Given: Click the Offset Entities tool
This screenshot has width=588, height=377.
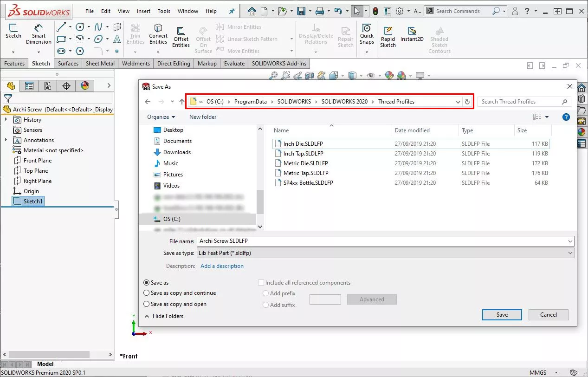Looking at the screenshot, I should click(x=181, y=36).
